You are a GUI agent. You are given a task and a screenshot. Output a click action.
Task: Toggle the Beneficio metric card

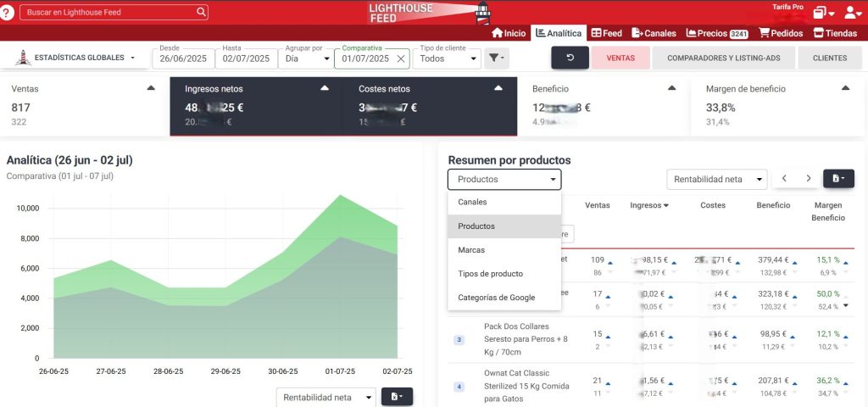(x=604, y=106)
